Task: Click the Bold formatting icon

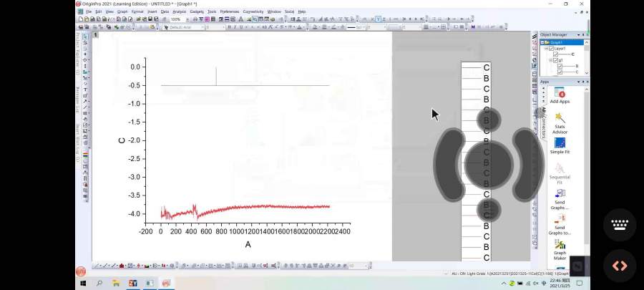Action: coord(228,27)
